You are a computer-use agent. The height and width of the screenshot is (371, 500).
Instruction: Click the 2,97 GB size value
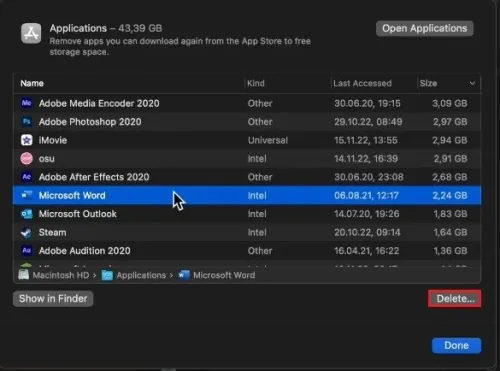450,122
